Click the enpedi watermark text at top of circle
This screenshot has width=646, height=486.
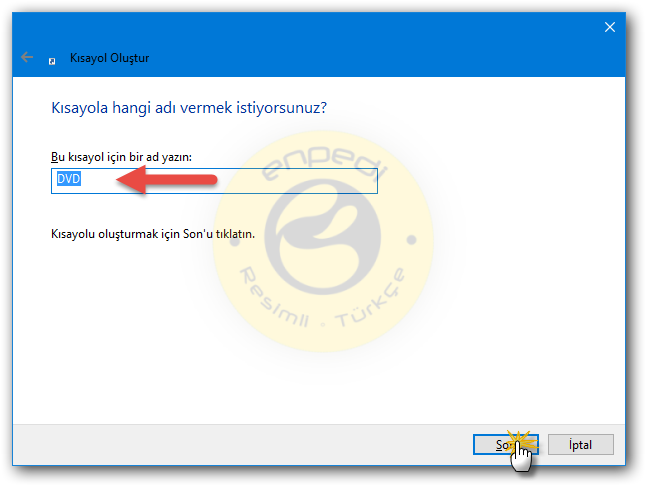323,163
